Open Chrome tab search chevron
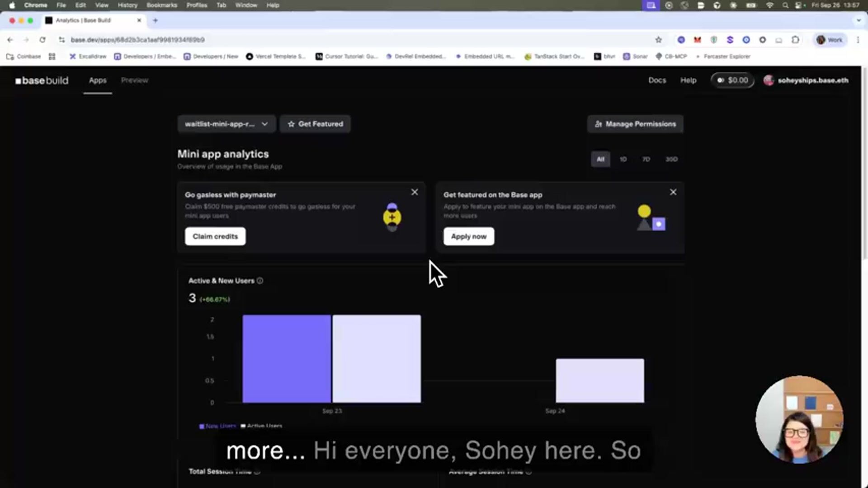 pos(858,20)
